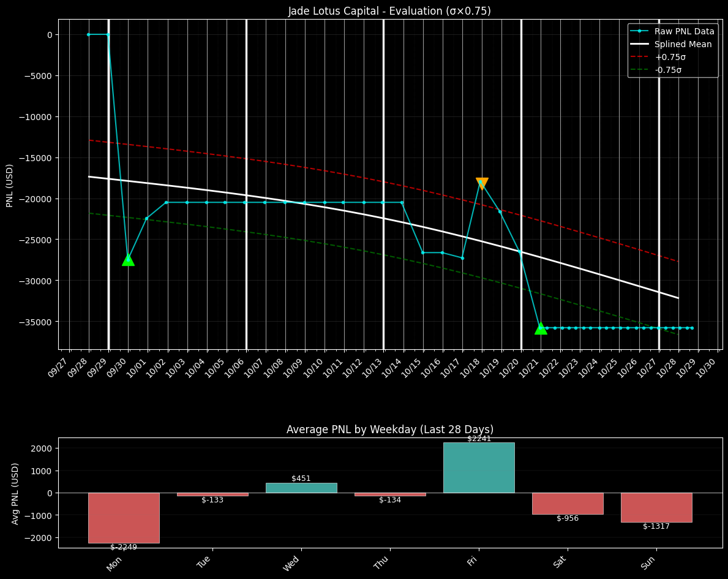
Task: Click the PNL (USD) y-axis label
Action: tap(10, 185)
